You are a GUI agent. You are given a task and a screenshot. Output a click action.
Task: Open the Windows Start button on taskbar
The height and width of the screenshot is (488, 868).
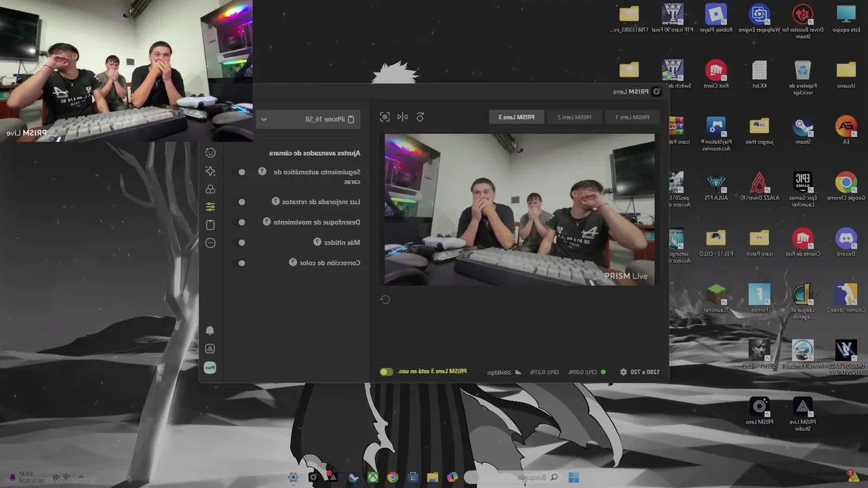(574, 478)
